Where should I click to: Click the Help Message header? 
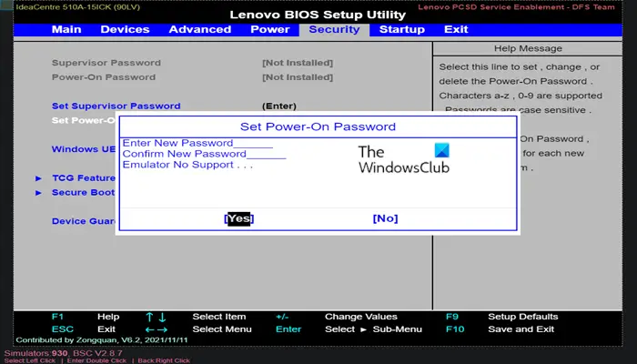[x=528, y=48]
